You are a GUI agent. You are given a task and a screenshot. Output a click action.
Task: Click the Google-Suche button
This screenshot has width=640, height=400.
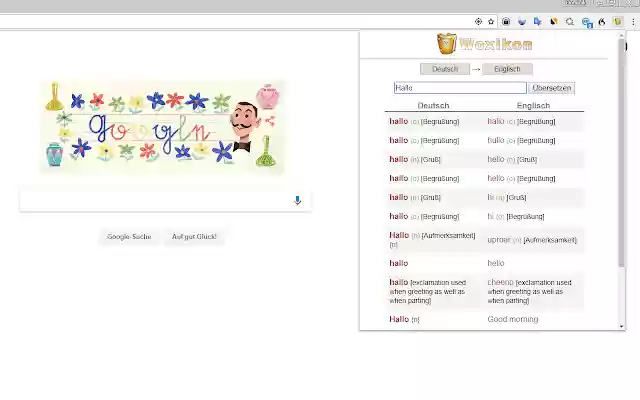(x=129, y=237)
